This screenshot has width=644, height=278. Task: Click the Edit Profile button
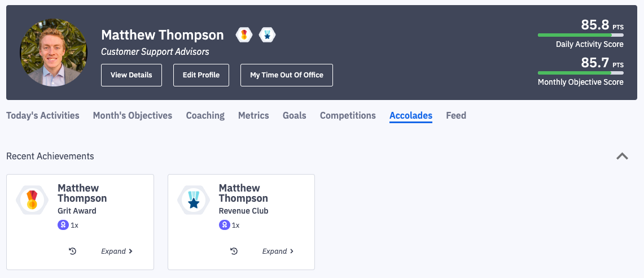[201, 75]
